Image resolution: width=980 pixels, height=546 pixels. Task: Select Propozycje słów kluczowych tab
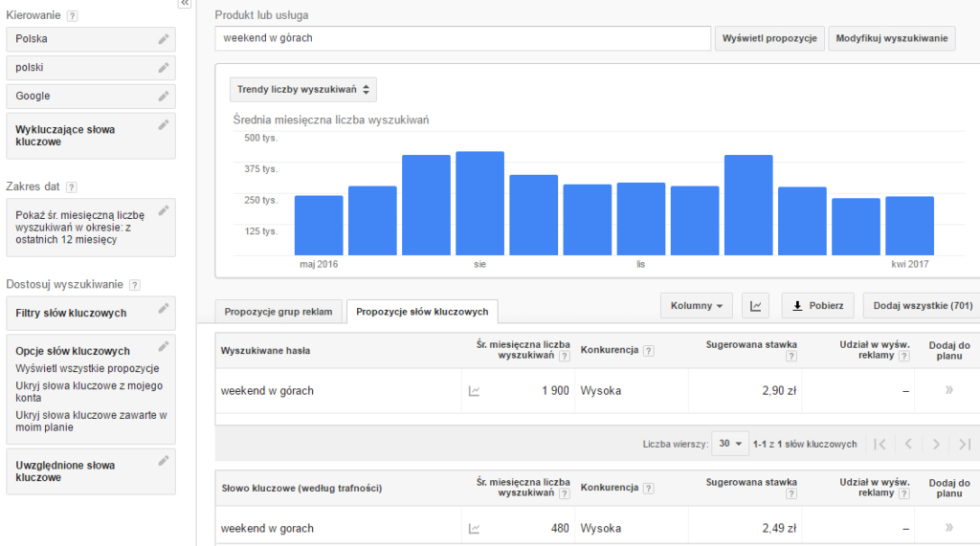tap(422, 312)
